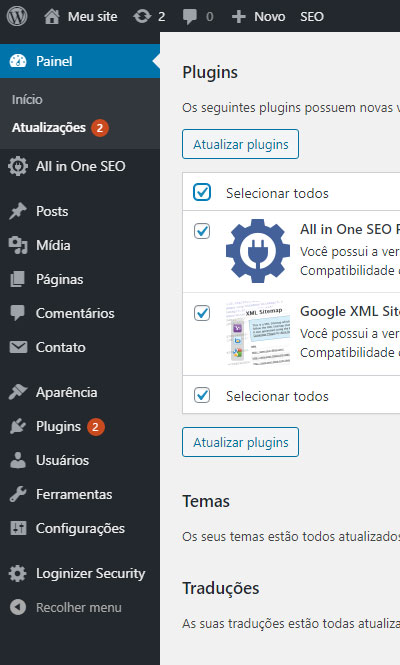The width and height of the screenshot is (400, 665).
Task: Click the Usuários person icon
Action: 18,460
